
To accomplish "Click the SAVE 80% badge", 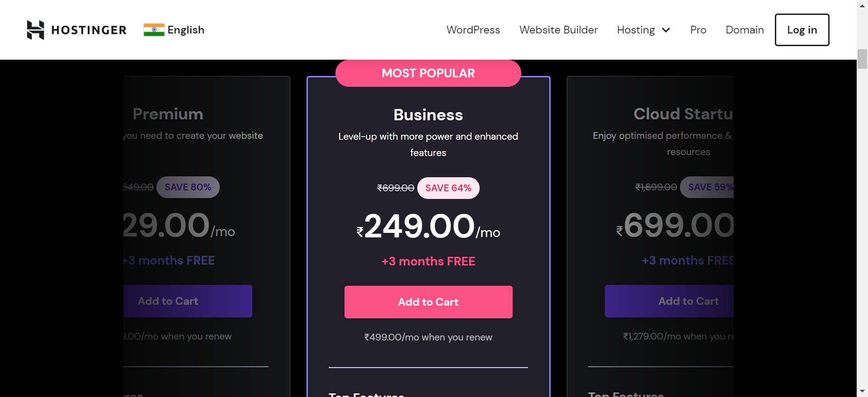I will pyautogui.click(x=188, y=187).
